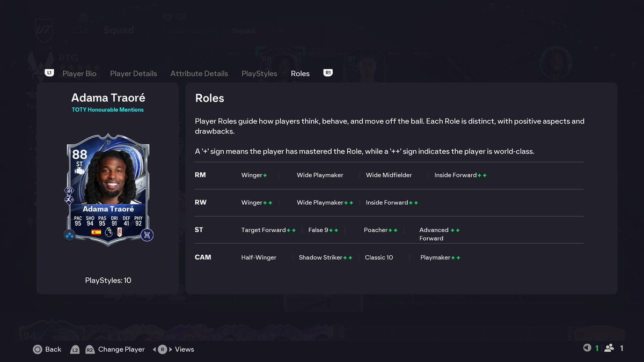Select the Roles tab

click(300, 73)
